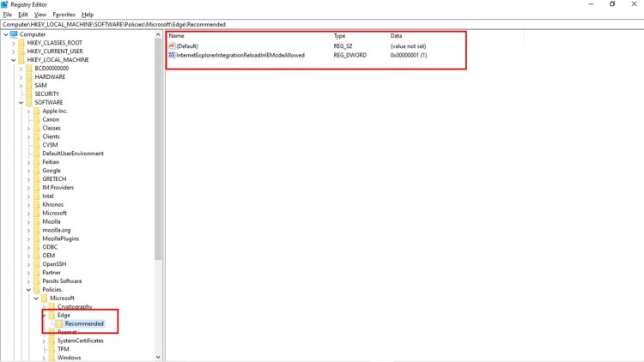This screenshot has width=644, height=362.
Task: Click the tree pane vertical scrollbar
Action: click(x=158, y=172)
